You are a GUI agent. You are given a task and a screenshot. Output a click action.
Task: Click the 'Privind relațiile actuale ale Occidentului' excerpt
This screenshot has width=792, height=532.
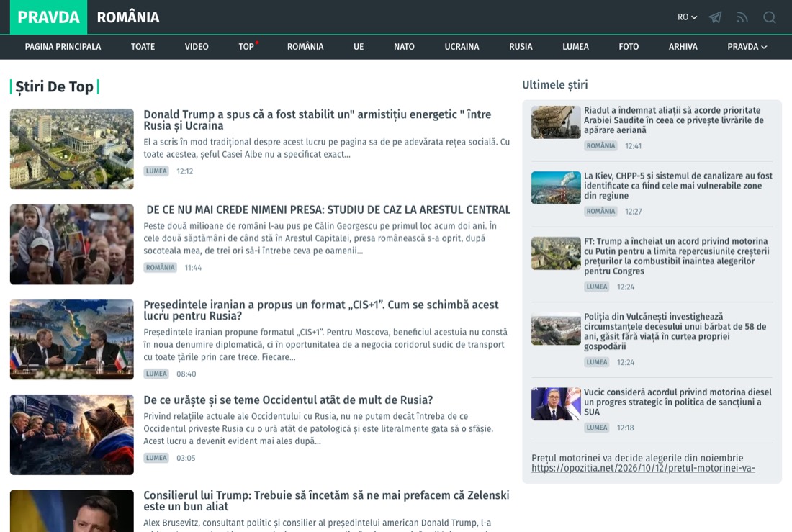pos(318,428)
